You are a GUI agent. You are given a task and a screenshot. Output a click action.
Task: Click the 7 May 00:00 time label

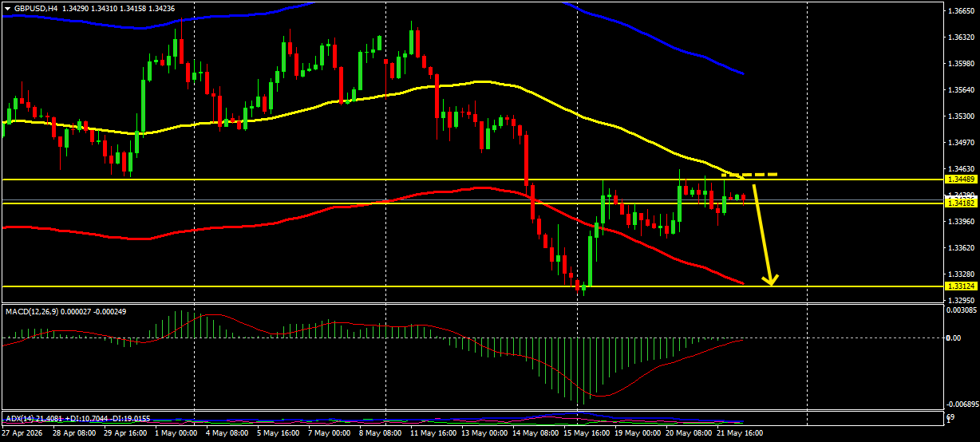coord(329,433)
